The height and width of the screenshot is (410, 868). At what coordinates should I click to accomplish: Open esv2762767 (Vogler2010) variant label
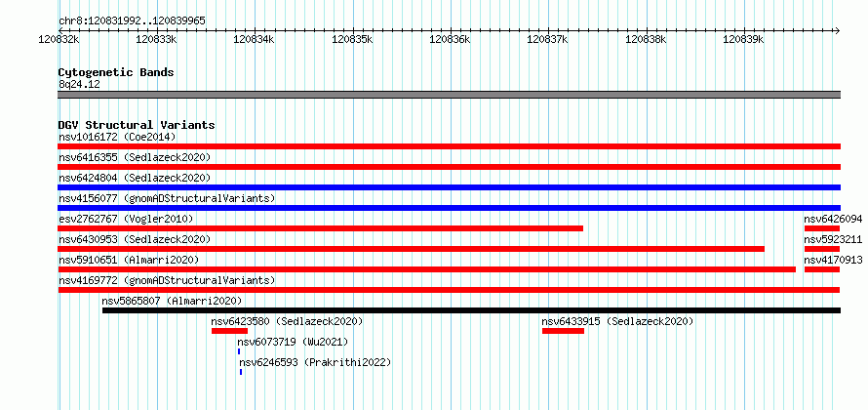click(126, 219)
